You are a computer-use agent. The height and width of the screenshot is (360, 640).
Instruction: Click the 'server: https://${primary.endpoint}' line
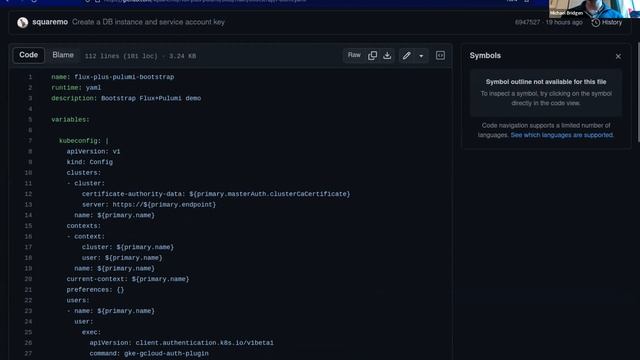click(149, 204)
